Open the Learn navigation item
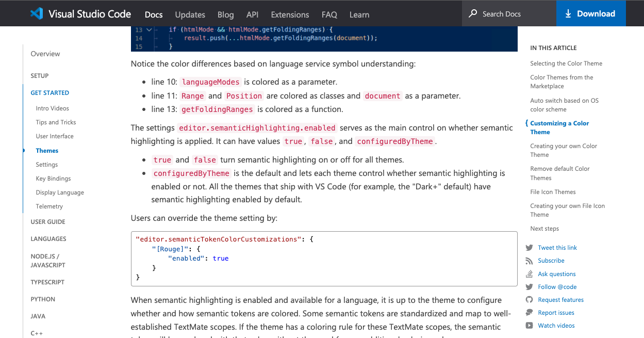644x338 pixels. click(359, 14)
